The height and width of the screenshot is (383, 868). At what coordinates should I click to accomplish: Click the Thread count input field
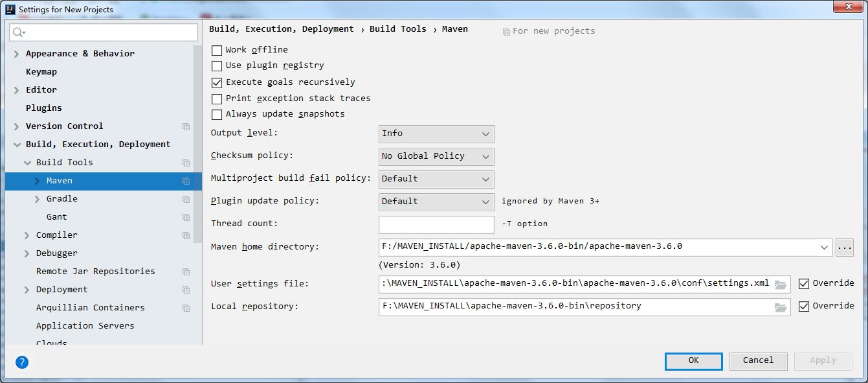pyautogui.click(x=436, y=224)
